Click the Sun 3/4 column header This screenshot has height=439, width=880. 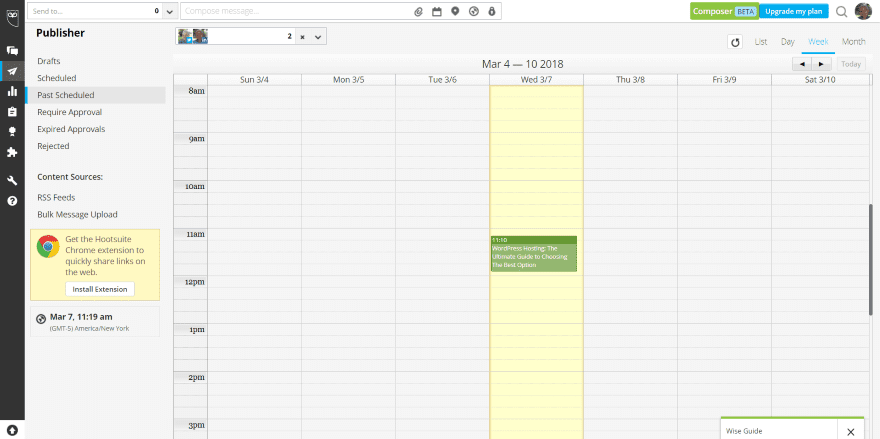point(254,80)
